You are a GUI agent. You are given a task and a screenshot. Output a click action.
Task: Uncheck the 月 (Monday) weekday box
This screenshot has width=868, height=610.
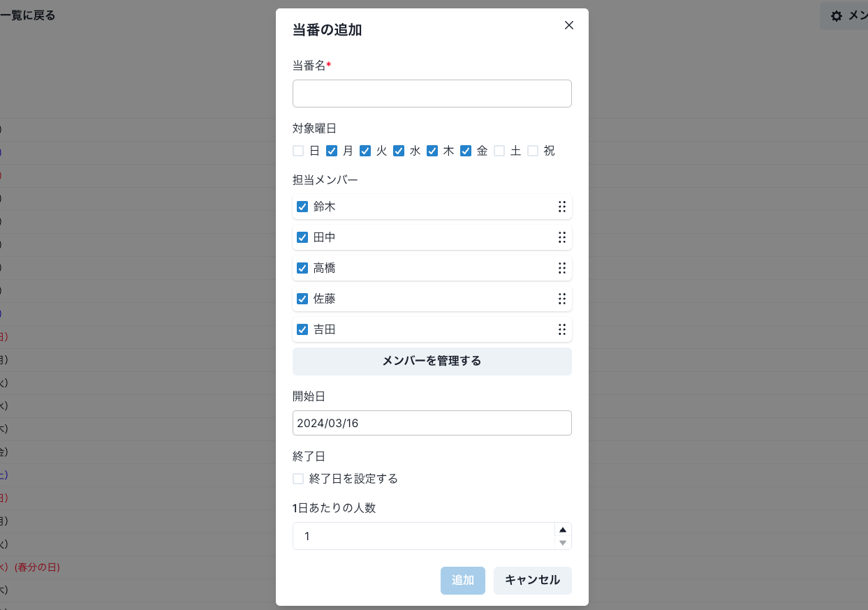331,150
